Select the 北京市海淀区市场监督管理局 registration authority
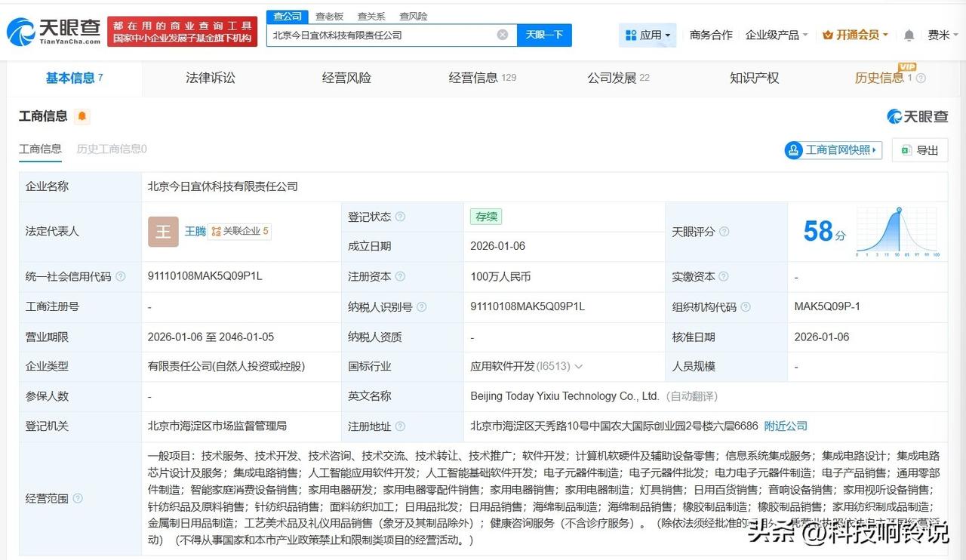This screenshot has width=966, height=560. coord(217,426)
